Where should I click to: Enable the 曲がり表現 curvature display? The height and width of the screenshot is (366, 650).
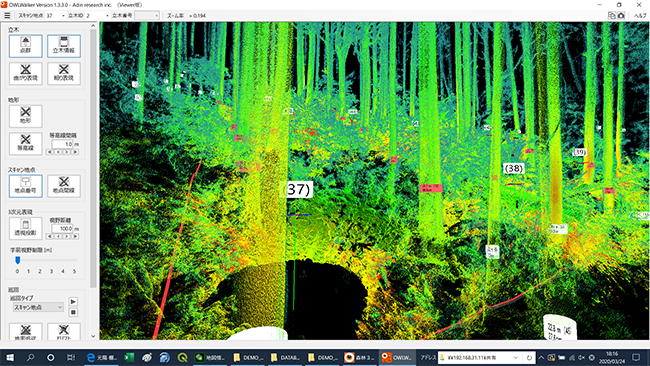(26, 73)
